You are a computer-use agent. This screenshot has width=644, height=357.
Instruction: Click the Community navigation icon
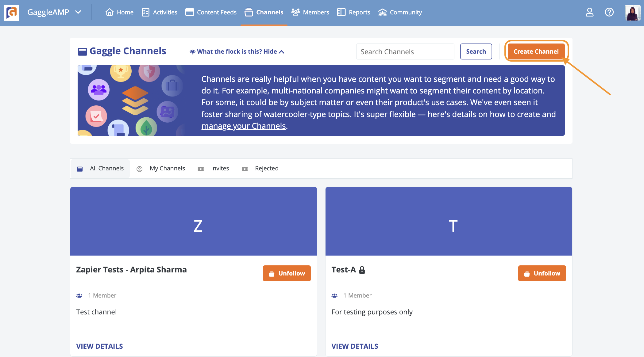pos(382,12)
